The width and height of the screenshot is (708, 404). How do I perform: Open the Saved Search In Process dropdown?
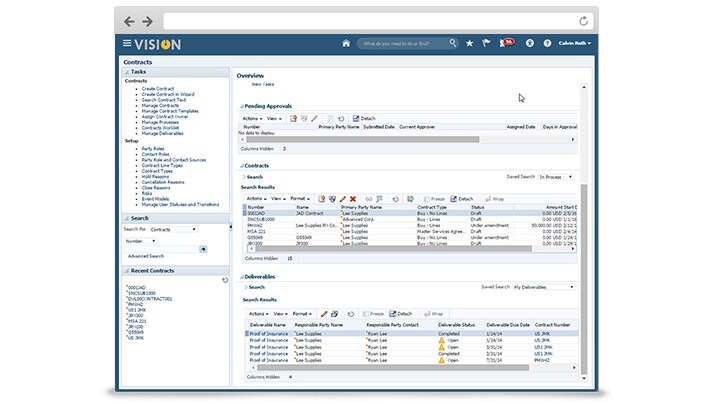[556, 176]
